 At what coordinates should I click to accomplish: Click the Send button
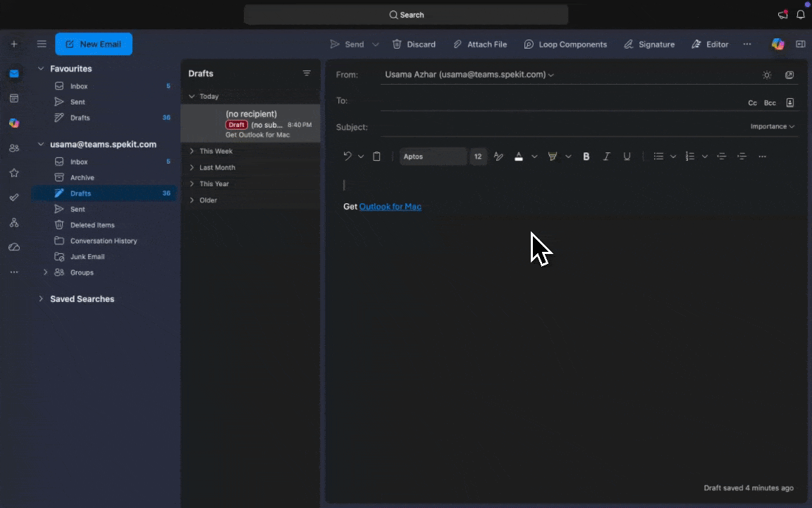tap(347, 44)
